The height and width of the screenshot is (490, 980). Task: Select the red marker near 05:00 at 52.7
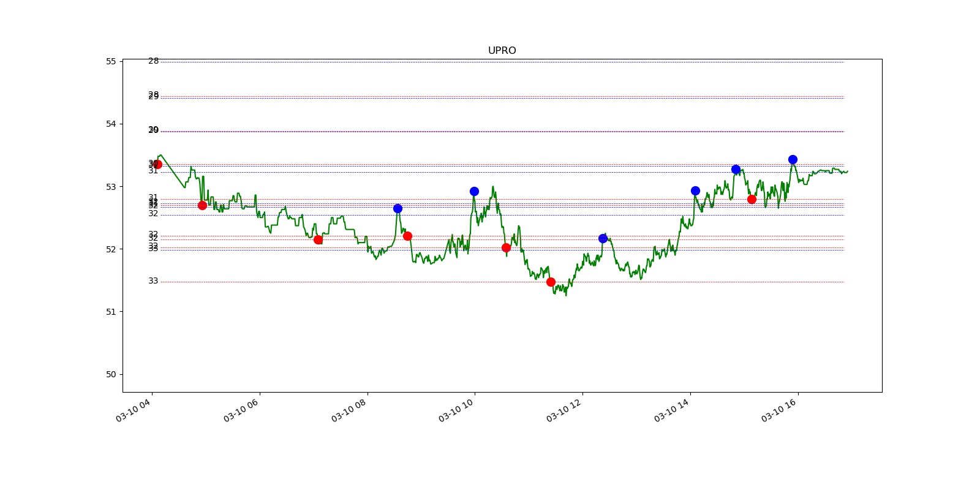pyautogui.click(x=202, y=205)
